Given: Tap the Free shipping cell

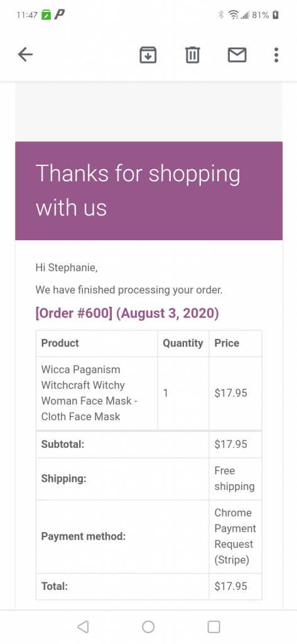Looking at the screenshot, I should [235, 479].
